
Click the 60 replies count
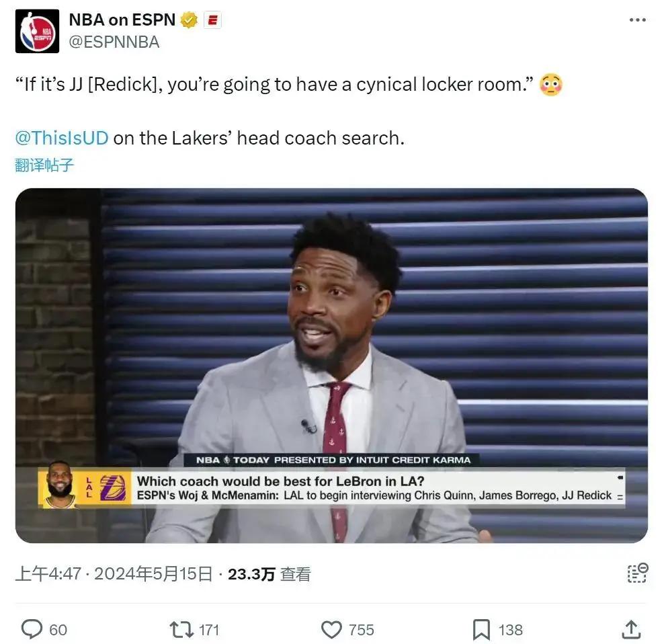click(58, 630)
